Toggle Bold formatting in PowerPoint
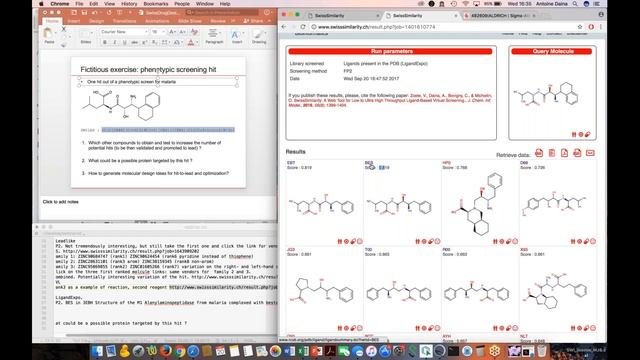The image size is (640, 360). 105,42
